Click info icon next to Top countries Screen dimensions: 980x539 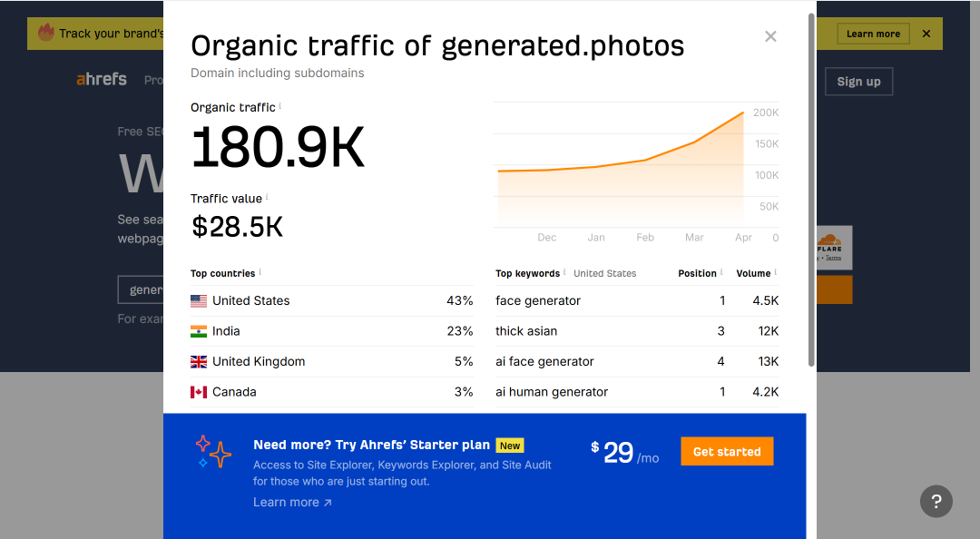click(260, 272)
